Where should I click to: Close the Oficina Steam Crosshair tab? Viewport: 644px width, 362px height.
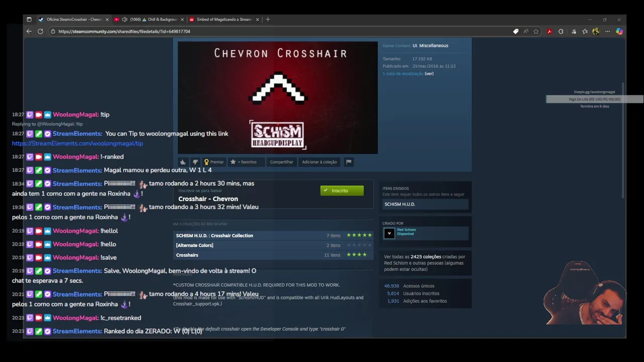coord(107,19)
